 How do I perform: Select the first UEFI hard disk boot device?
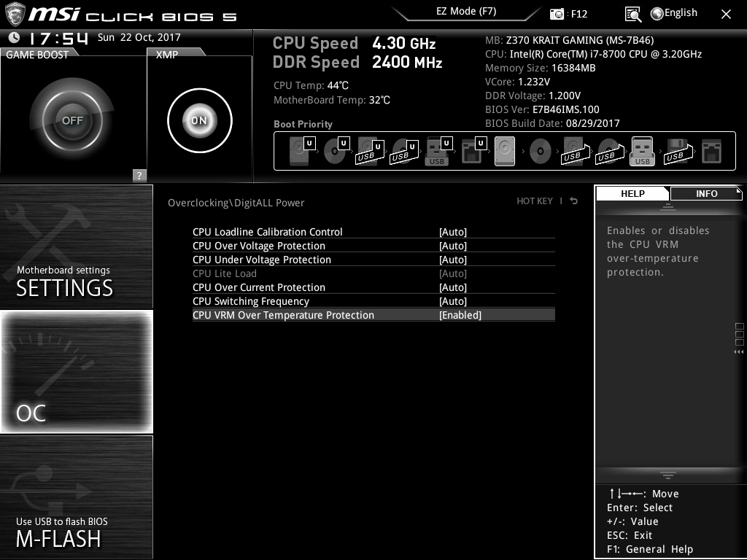(x=302, y=151)
